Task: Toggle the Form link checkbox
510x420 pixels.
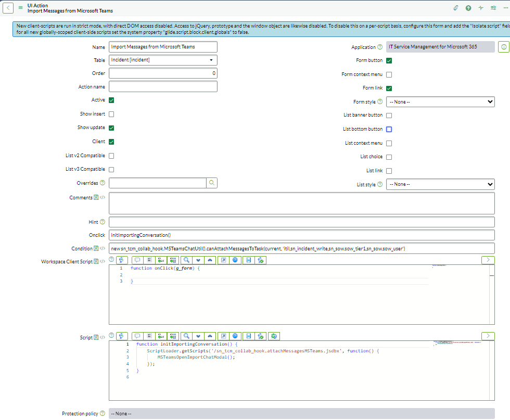Action: tap(389, 88)
